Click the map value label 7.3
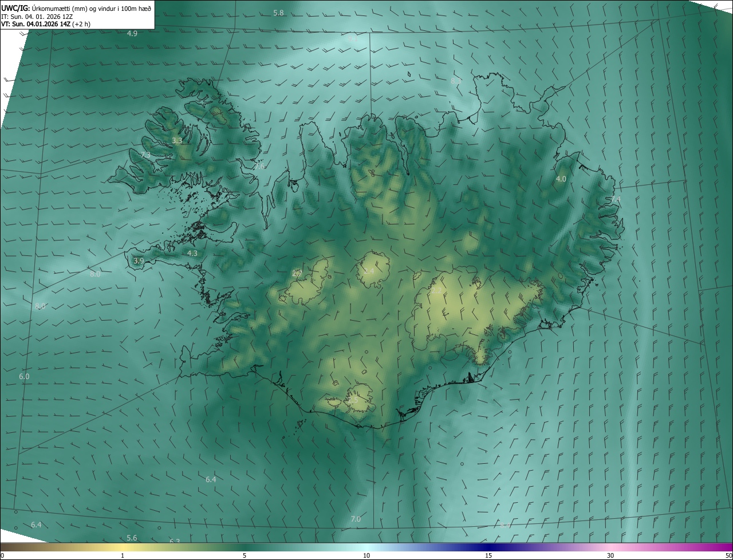This screenshot has height=560, width=733. (145, 155)
